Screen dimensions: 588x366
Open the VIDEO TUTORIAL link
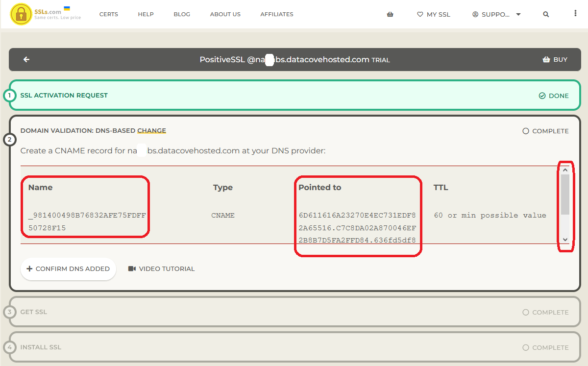click(x=161, y=268)
